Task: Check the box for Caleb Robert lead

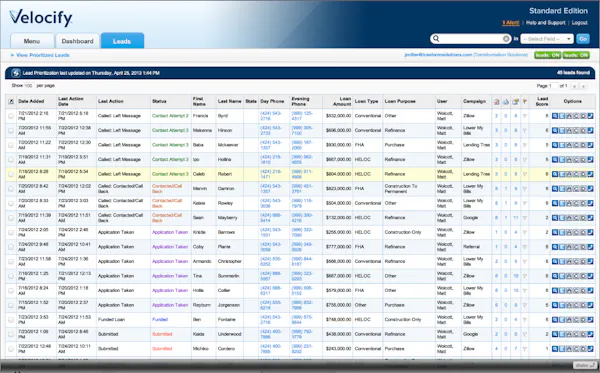Action: click(x=11, y=174)
